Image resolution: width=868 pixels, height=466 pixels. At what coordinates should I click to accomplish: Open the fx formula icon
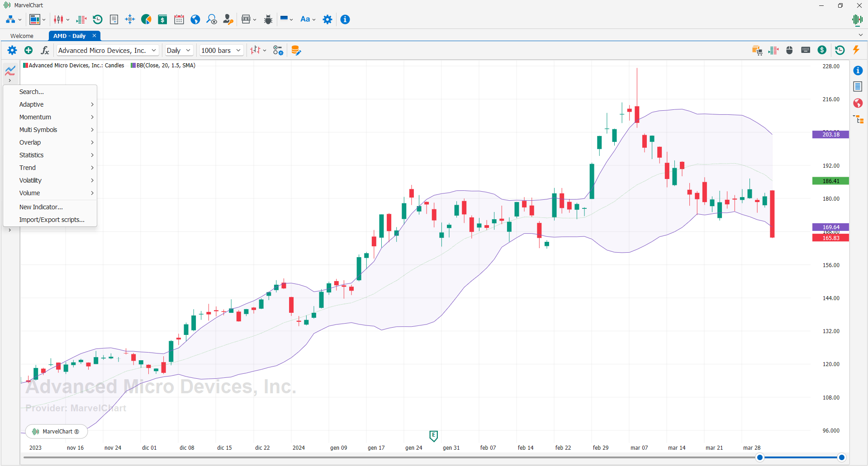(x=45, y=50)
